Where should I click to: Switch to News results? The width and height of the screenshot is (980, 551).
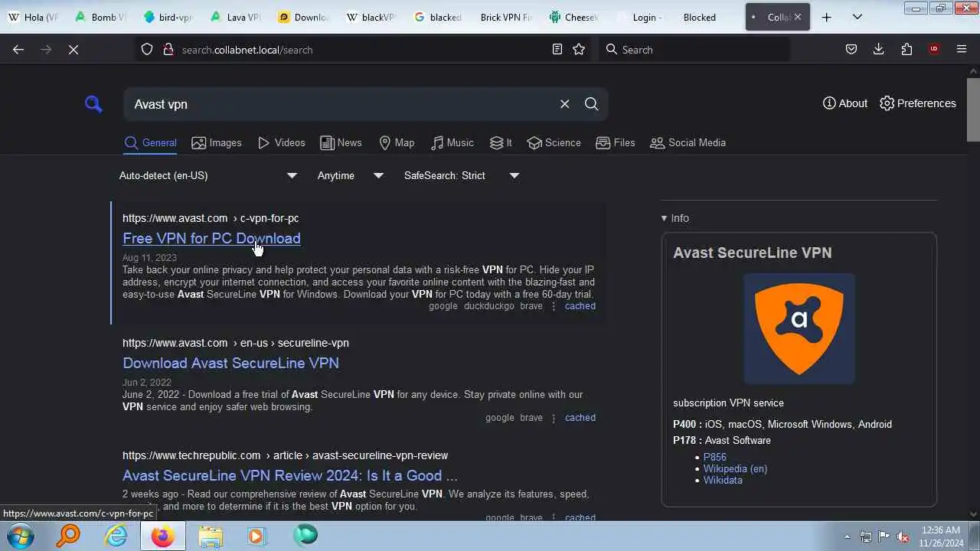(341, 143)
